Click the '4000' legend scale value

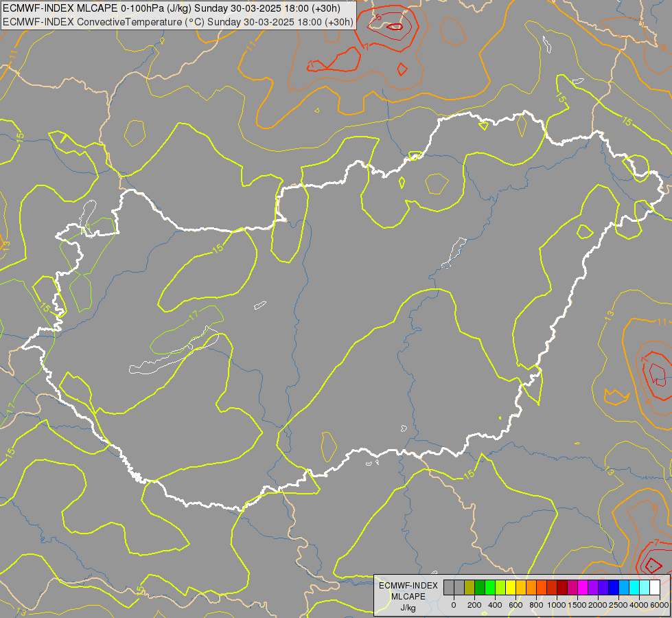coord(639,605)
